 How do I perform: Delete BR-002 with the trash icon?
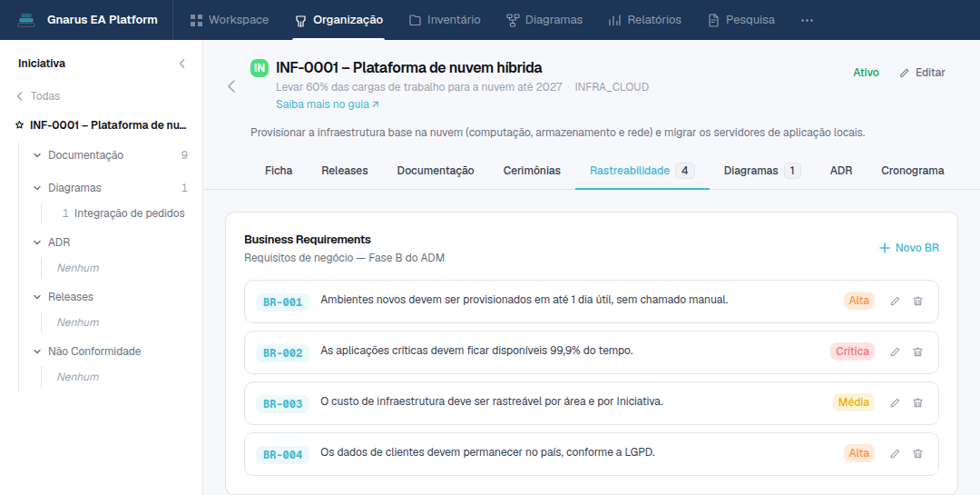[917, 351]
